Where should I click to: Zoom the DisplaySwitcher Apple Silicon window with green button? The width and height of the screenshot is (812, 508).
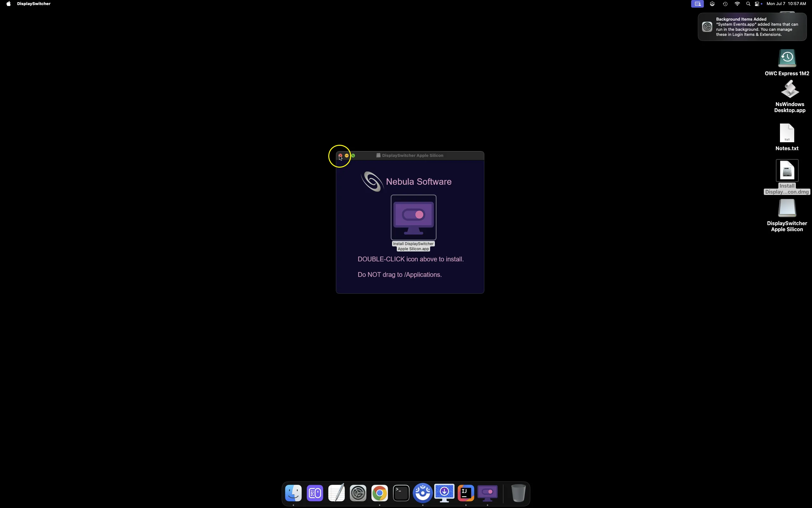[x=353, y=156]
